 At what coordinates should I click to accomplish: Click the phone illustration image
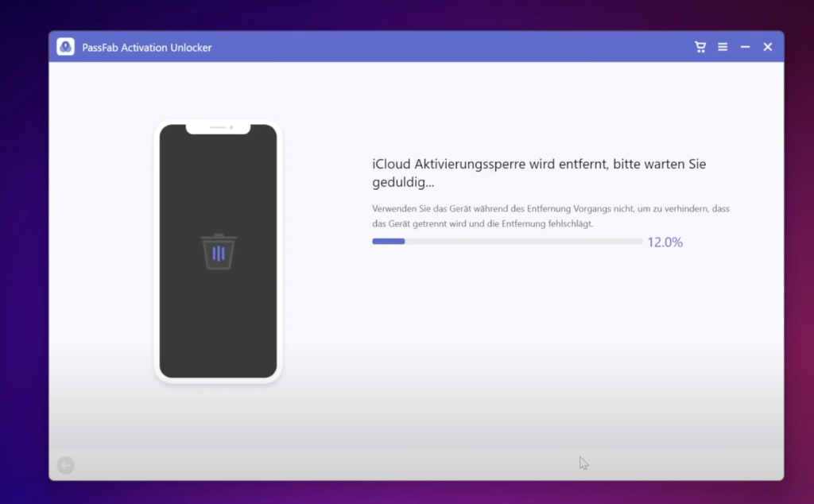[x=218, y=251]
